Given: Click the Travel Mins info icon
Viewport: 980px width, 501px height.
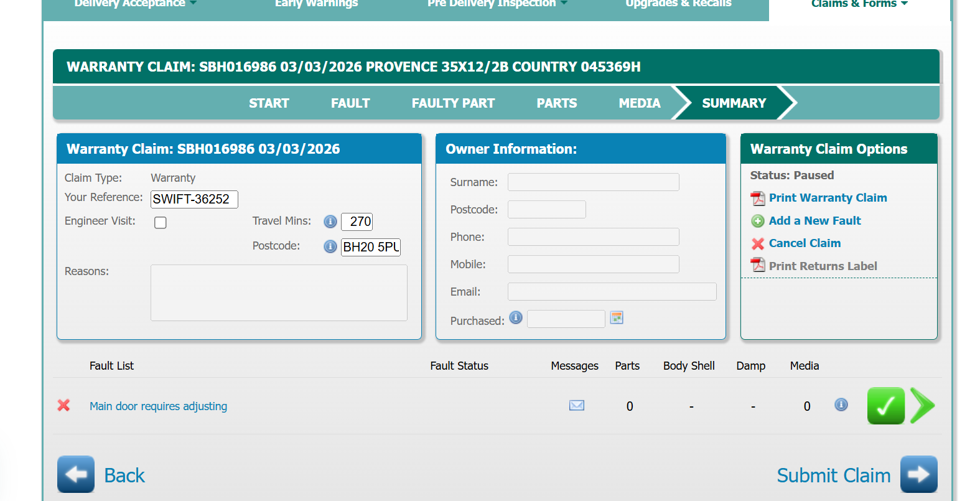Looking at the screenshot, I should pos(330,222).
